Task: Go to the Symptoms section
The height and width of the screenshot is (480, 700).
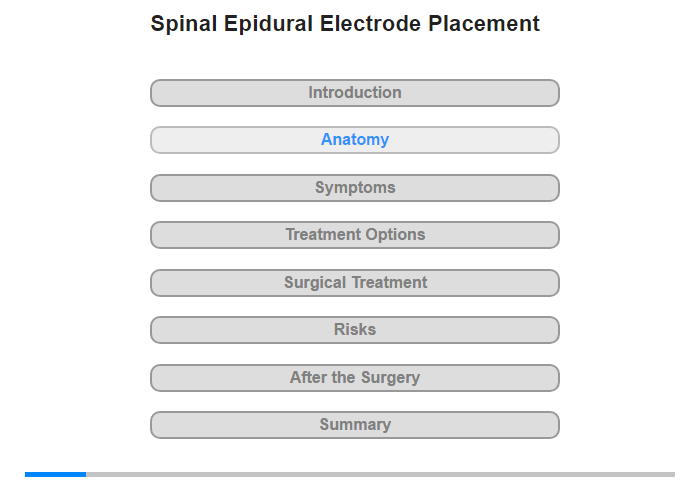Action: (354, 188)
